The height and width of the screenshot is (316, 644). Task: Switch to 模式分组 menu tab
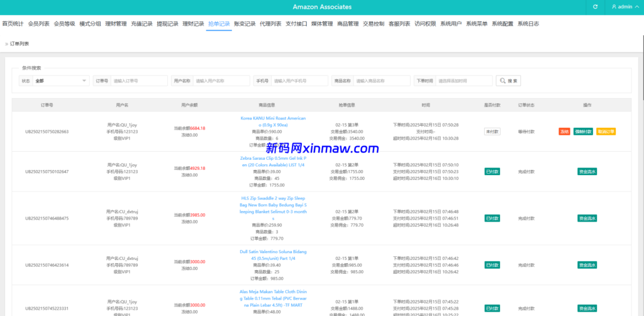click(x=90, y=24)
